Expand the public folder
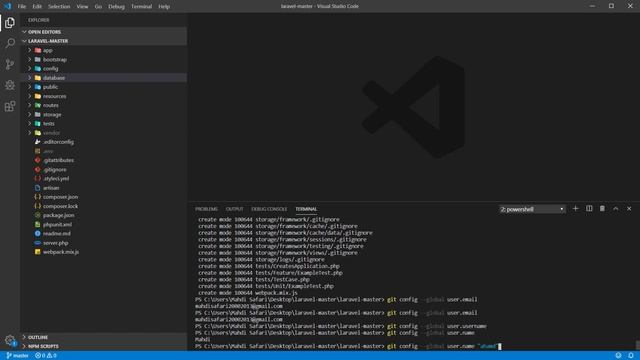The height and width of the screenshot is (360, 640). click(x=104, y=87)
